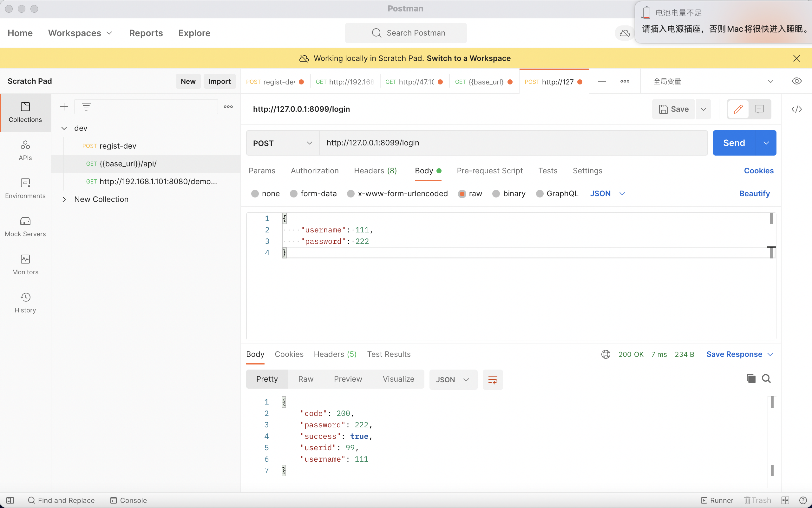Screen dimensions: 812x508
Task: Open the raw body JSON format dropdown
Action: (x=607, y=194)
